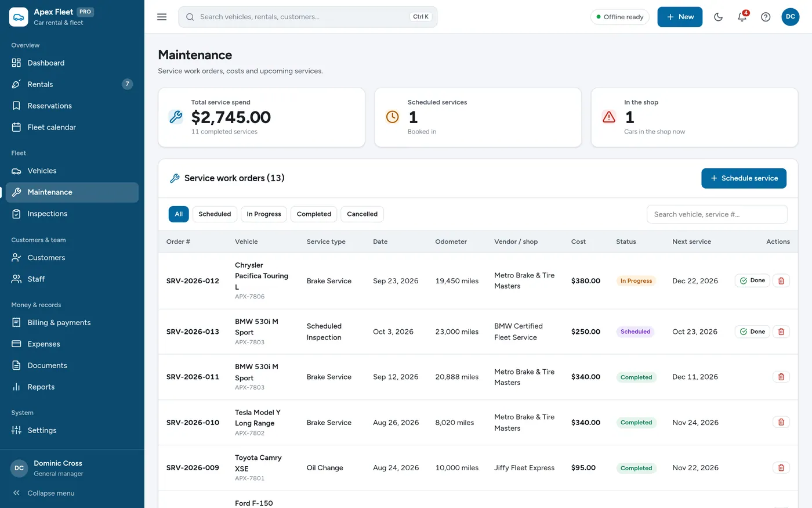Image resolution: width=812 pixels, height=508 pixels.
Task: Open the Reports page
Action: click(72, 387)
